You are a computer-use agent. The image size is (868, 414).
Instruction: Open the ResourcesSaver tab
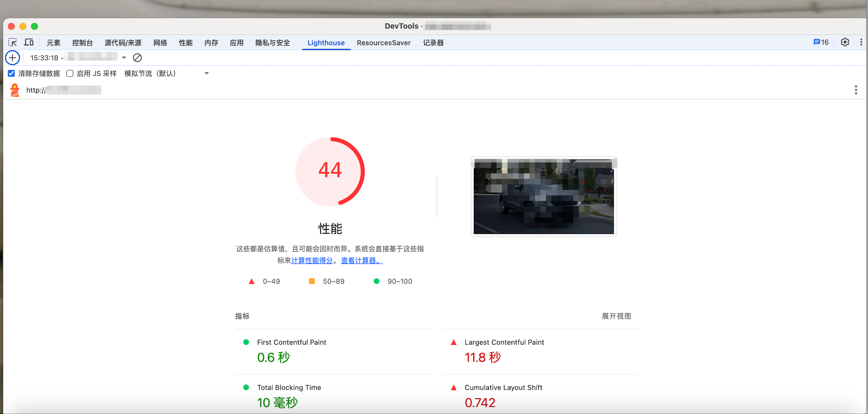(384, 42)
